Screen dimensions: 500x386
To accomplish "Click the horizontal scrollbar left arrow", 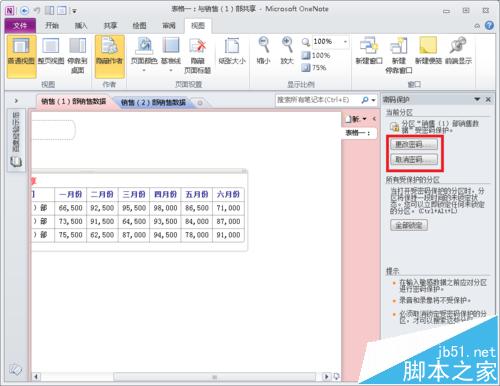I will (x=36, y=377).
